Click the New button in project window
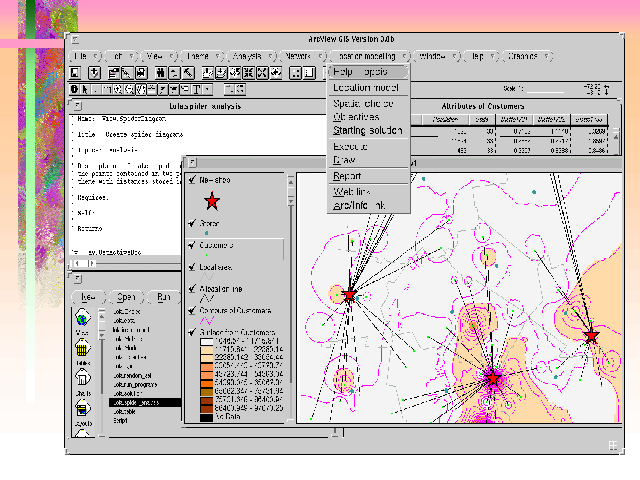 [89, 297]
